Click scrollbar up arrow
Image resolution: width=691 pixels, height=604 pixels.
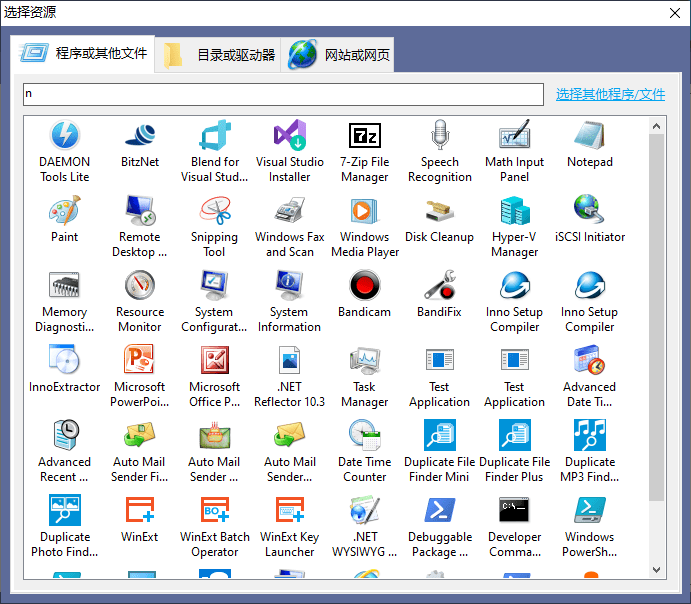click(x=657, y=126)
